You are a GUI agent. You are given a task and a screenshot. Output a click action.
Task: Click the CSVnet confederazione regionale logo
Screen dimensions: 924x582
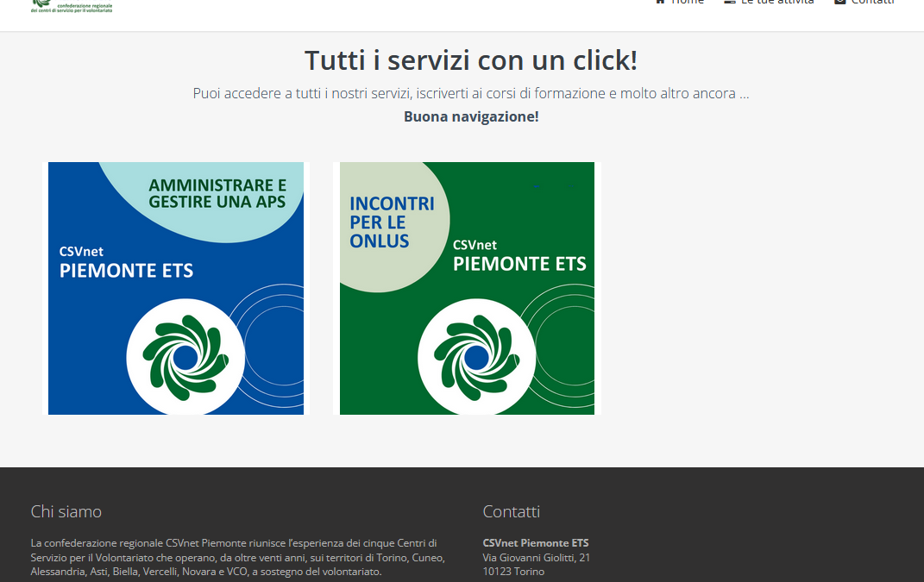[x=72, y=6]
